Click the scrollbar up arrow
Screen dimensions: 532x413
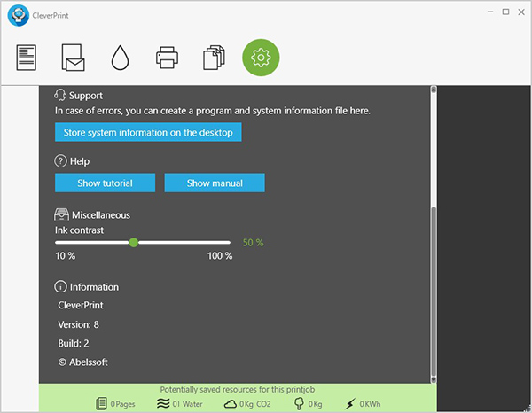(x=434, y=90)
